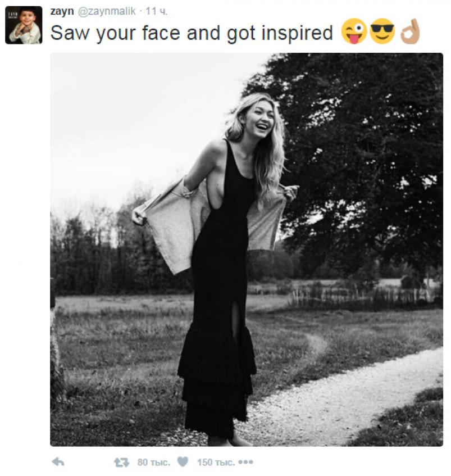Click the OK hand emoji

pos(410,32)
